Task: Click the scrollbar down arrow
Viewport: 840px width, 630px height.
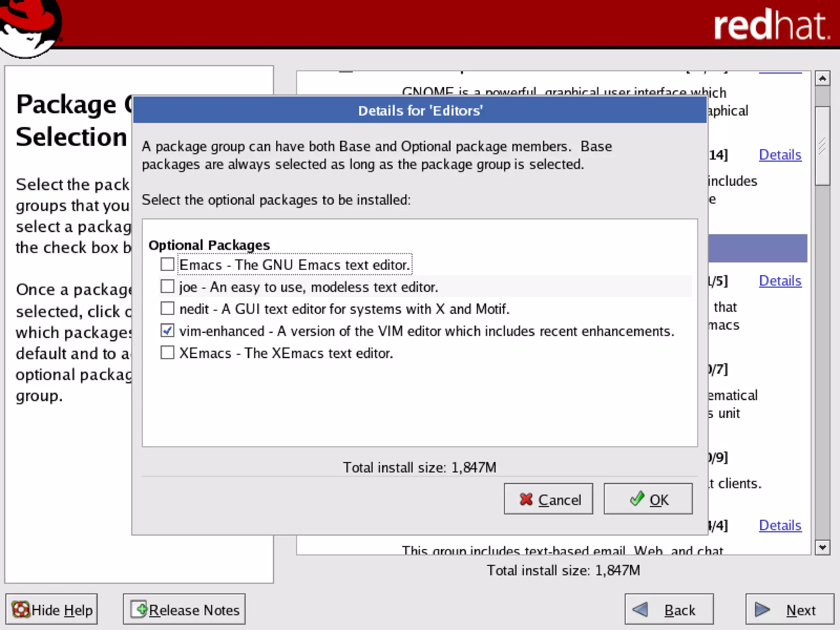Action: tap(822, 547)
